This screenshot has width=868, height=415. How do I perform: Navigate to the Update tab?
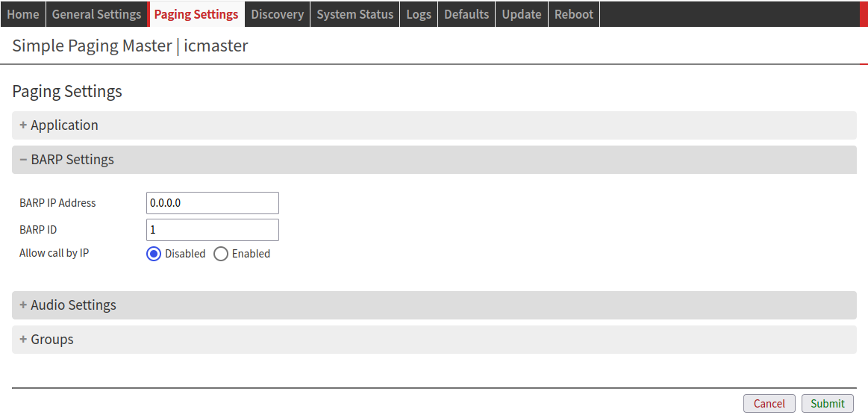[521, 14]
